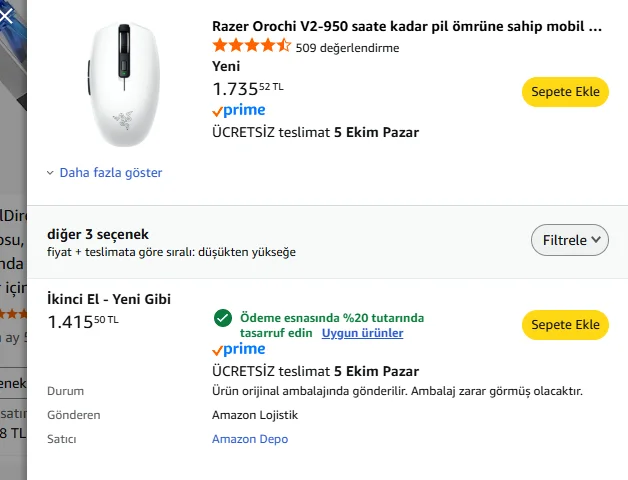Click the 1.735,52 TL price

[247, 88]
